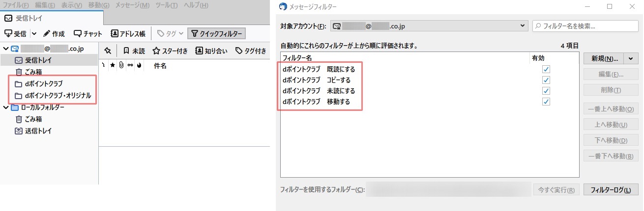Open チャット (Chat) from the toolbar

(88, 34)
